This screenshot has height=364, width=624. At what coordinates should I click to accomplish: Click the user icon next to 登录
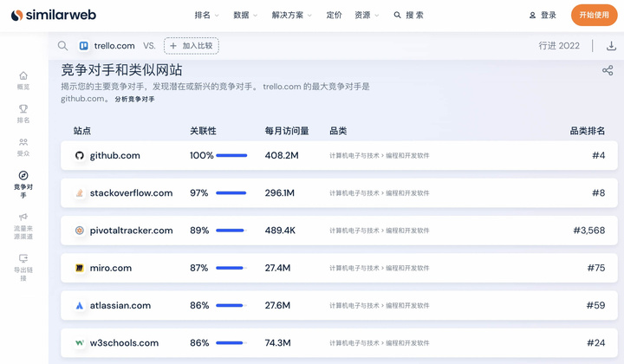pos(532,15)
